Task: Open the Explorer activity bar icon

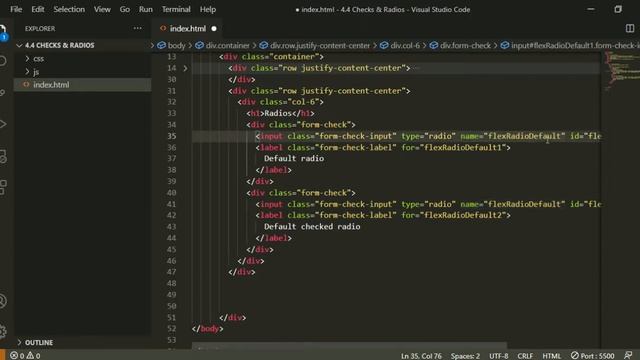Action: click(3, 31)
